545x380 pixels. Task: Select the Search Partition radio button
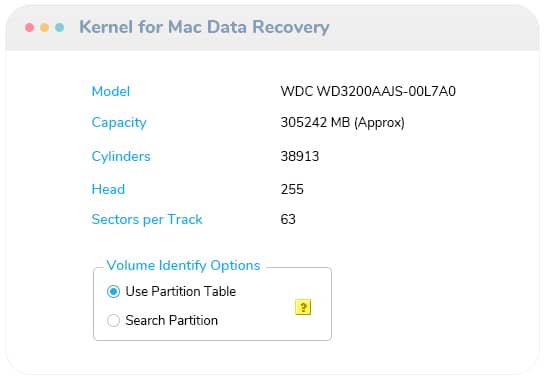click(x=113, y=320)
